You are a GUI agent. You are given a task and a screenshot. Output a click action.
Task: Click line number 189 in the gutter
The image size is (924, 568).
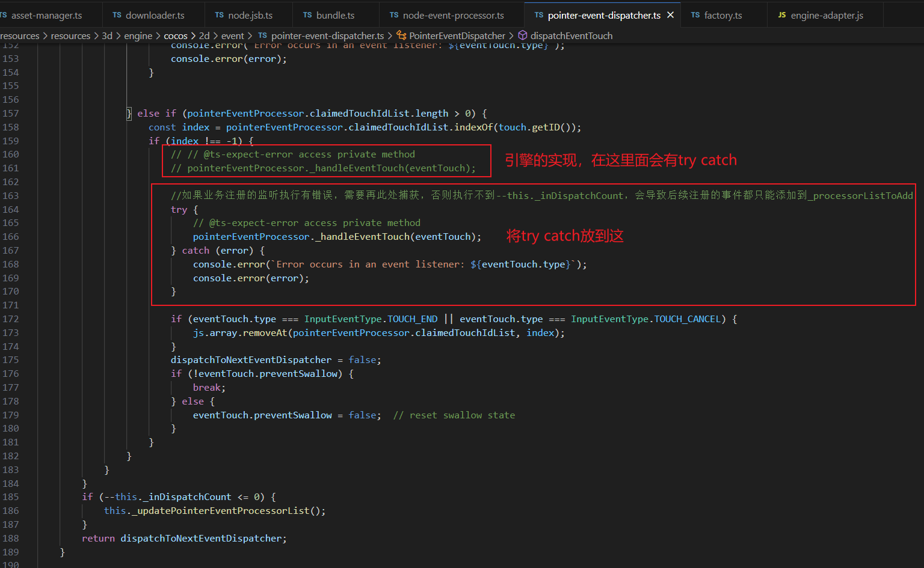point(11,552)
